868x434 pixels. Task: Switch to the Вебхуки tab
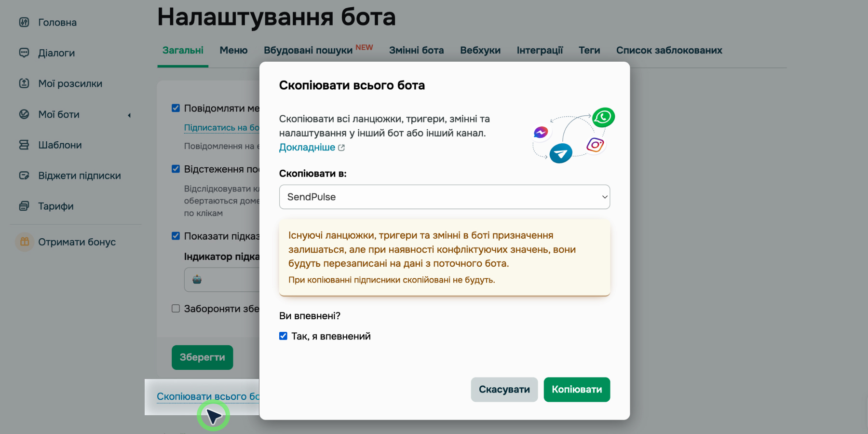tap(480, 50)
